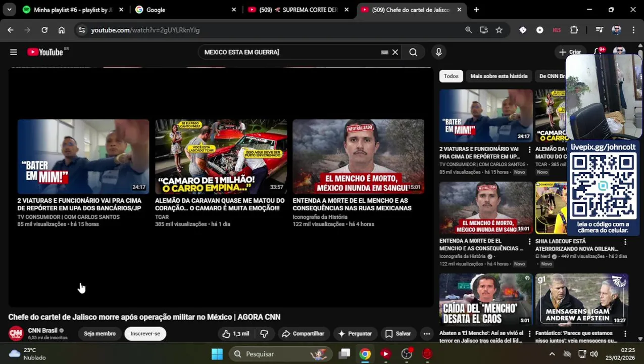
Task: Click the address bar URL field
Action: pyautogui.click(x=273, y=30)
